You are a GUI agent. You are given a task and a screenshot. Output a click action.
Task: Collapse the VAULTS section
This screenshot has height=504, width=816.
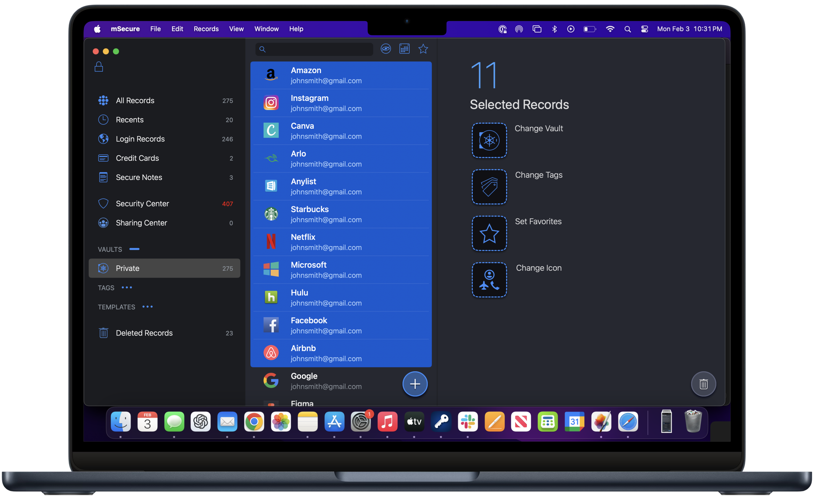(134, 249)
